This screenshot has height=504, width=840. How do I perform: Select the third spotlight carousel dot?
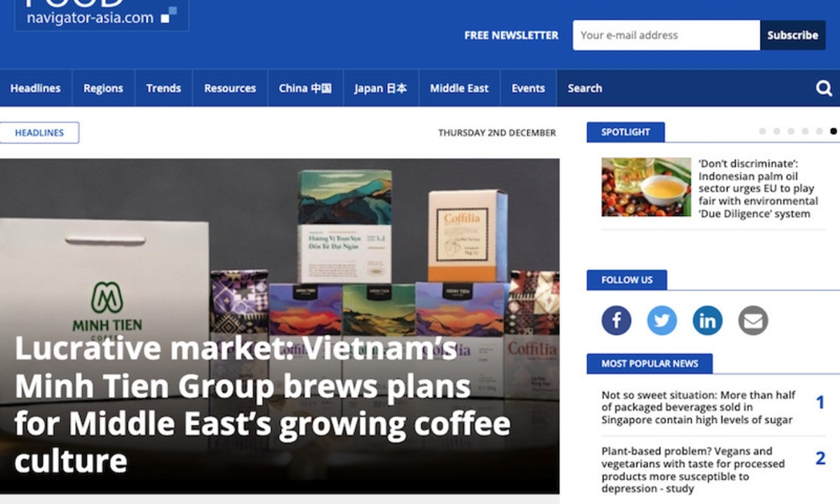coord(790,131)
